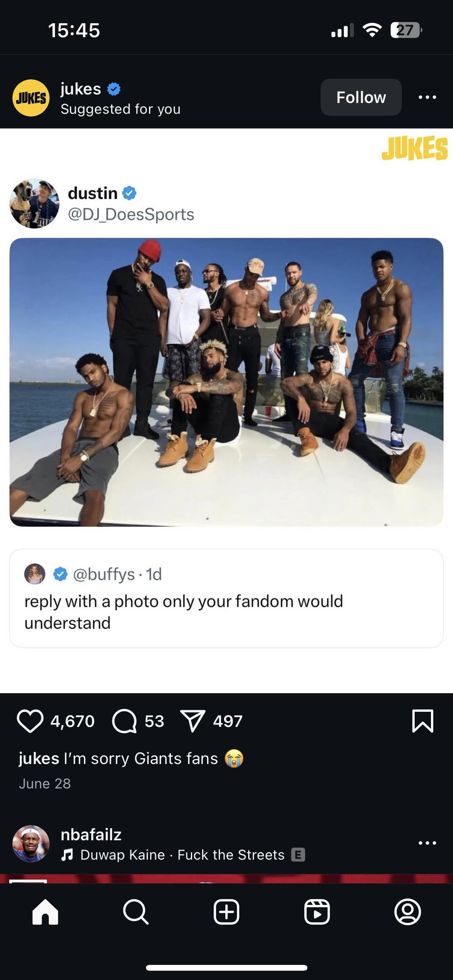Image resolution: width=453 pixels, height=980 pixels.
Task: Tap the group boat photo
Action: [226, 382]
